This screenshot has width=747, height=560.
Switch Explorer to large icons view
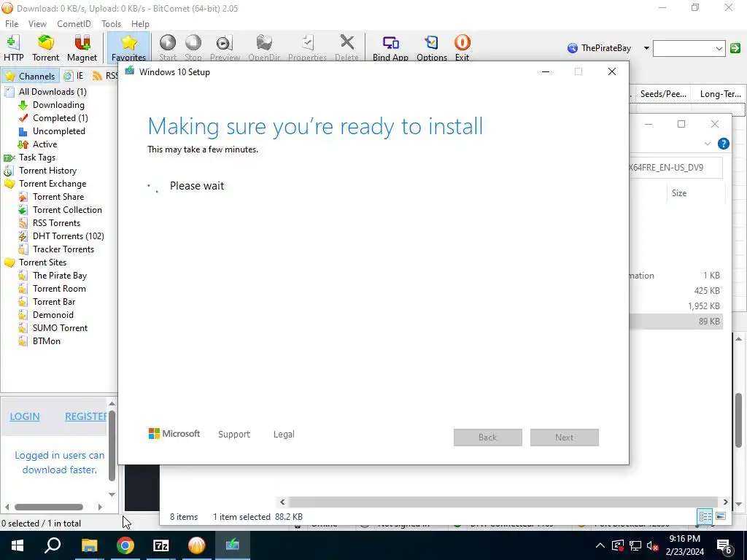click(x=721, y=516)
